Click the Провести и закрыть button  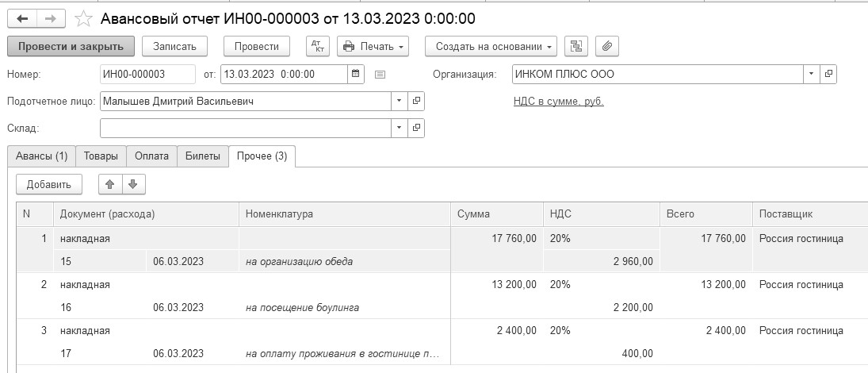[x=71, y=46]
